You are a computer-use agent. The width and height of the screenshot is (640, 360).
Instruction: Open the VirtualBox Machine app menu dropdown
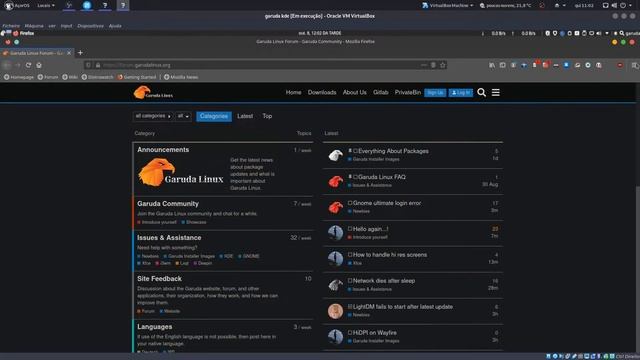coord(448,6)
